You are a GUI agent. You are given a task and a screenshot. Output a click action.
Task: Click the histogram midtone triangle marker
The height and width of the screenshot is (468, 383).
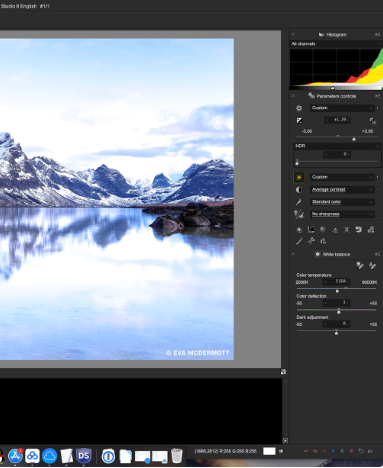point(333,88)
